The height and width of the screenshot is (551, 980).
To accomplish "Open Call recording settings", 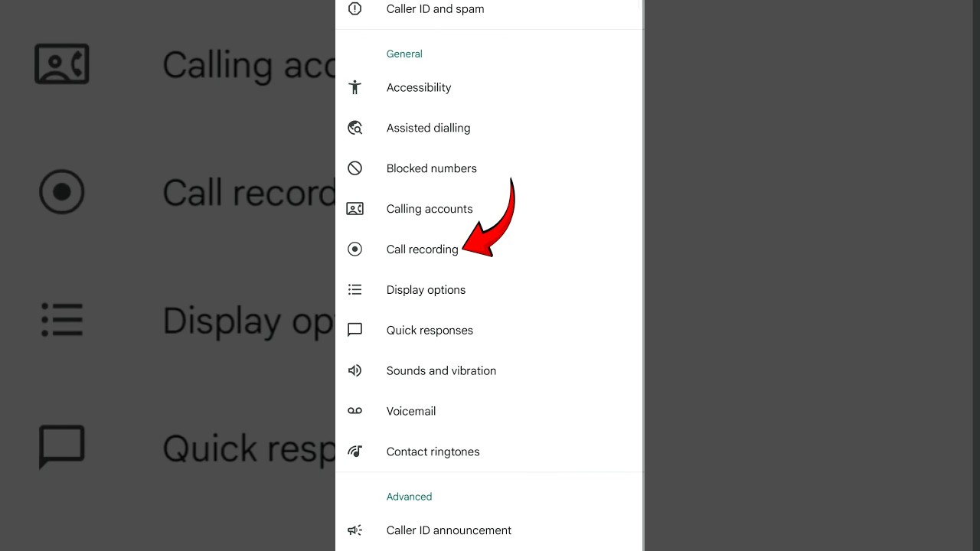I will [x=422, y=249].
